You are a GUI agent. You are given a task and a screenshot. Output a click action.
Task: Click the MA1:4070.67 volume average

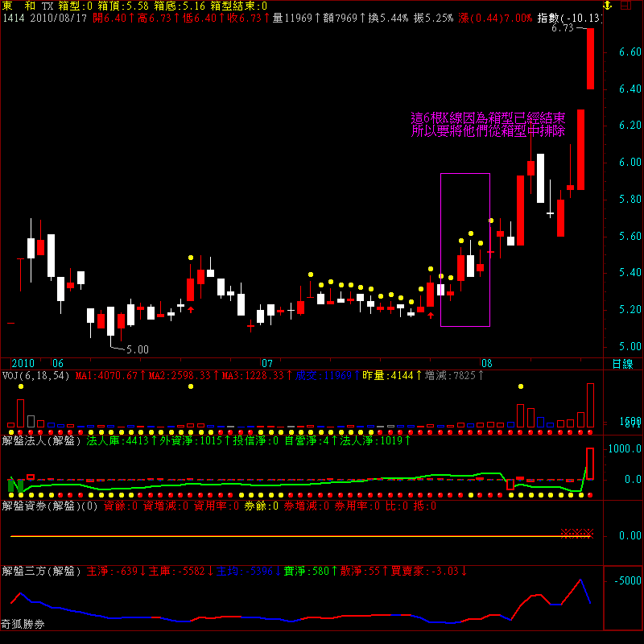[106, 376]
